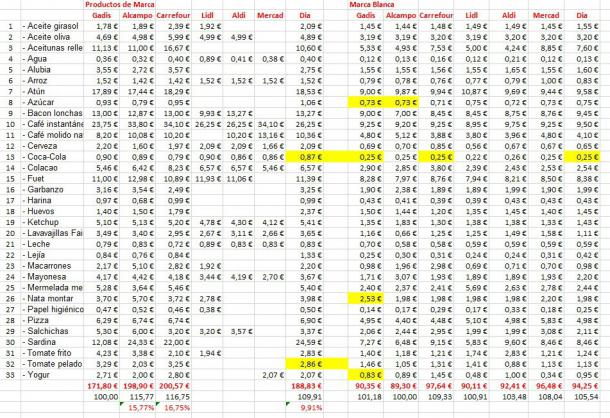Select the index value 108,04 cell

point(546,397)
